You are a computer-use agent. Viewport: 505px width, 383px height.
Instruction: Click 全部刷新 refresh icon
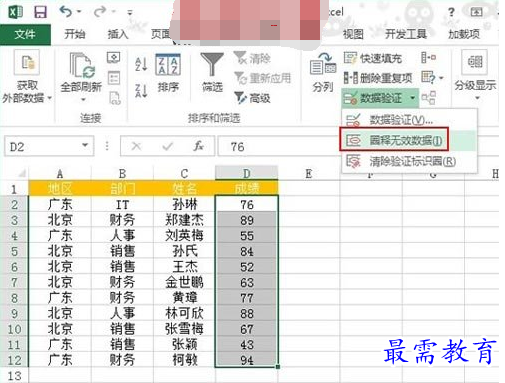[82, 66]
